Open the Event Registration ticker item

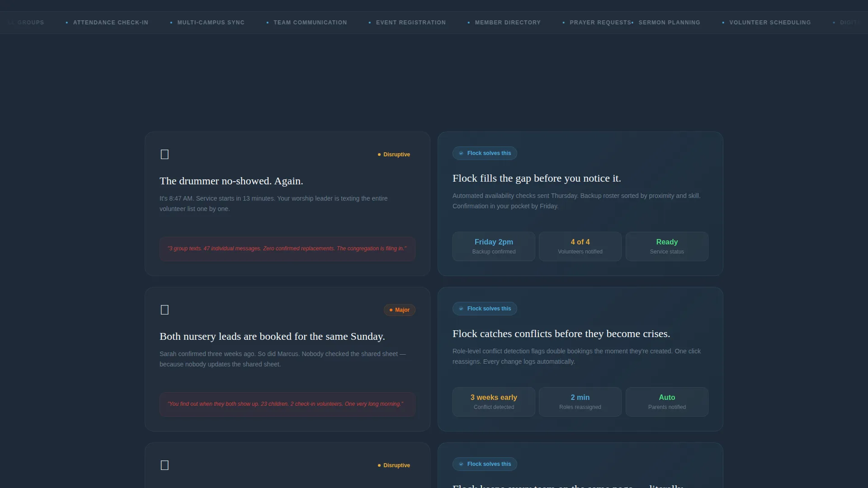coord(407,23)
